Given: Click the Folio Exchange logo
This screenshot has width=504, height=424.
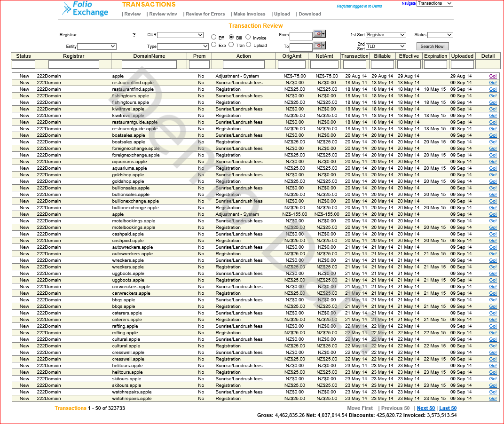Looking at the screenshot, I should [86, 8].
